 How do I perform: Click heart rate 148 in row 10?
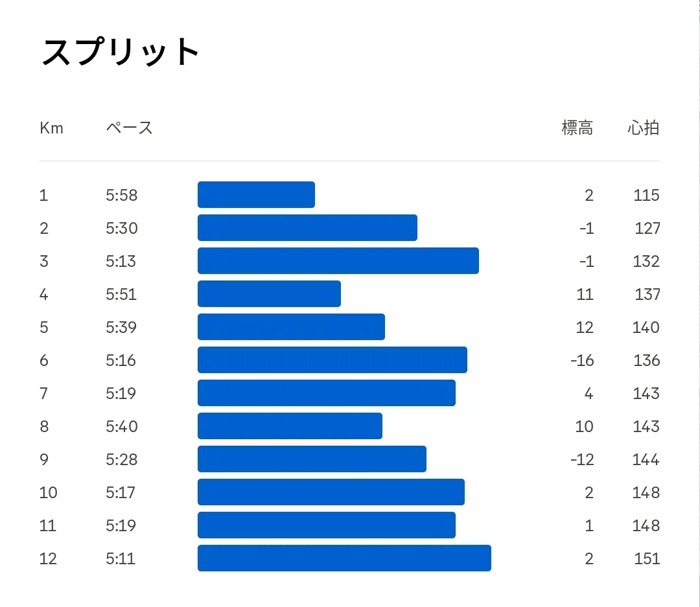tap(646, 492)
